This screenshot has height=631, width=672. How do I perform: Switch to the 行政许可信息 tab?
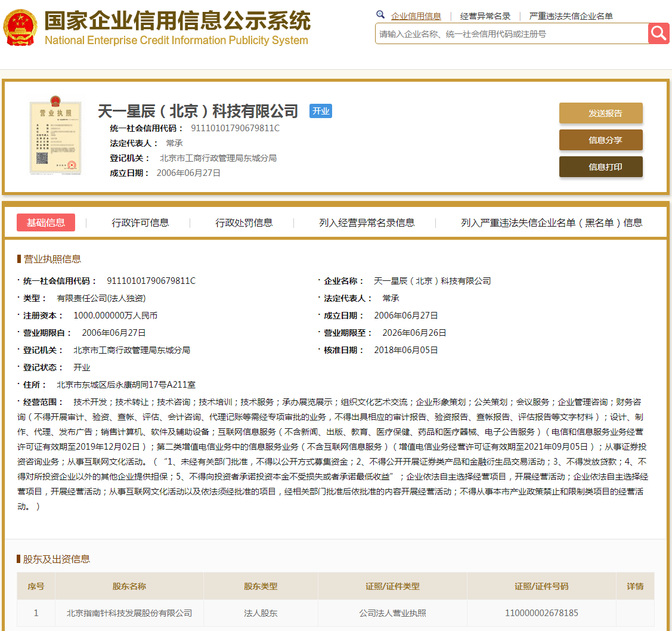140,222
